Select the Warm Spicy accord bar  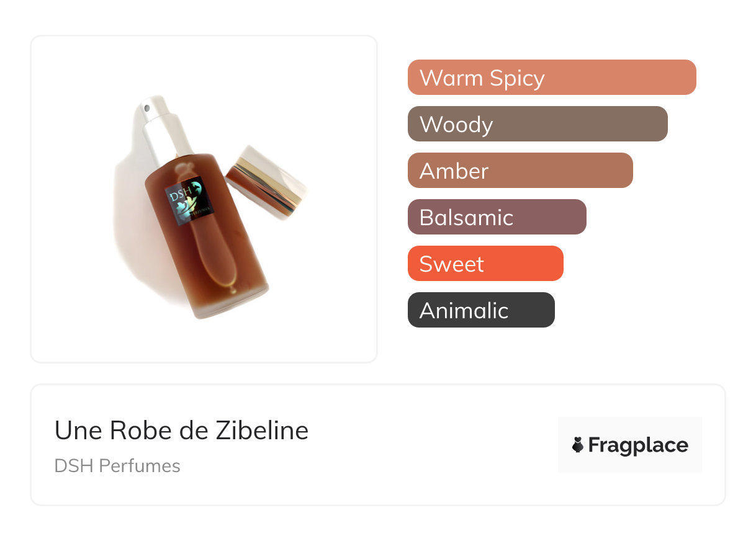point(551,78)
